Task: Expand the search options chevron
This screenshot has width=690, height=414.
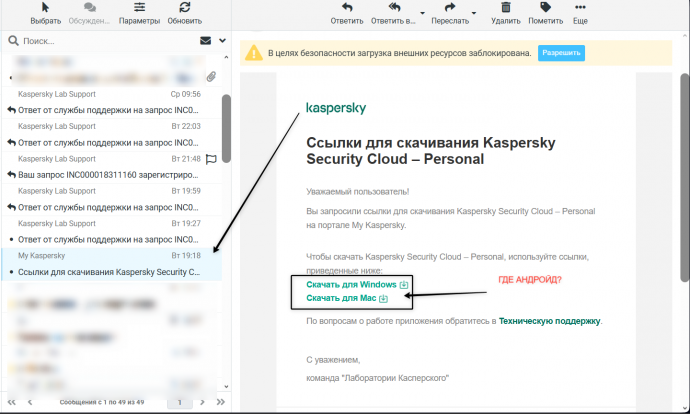Action: (x=219, y=41)
